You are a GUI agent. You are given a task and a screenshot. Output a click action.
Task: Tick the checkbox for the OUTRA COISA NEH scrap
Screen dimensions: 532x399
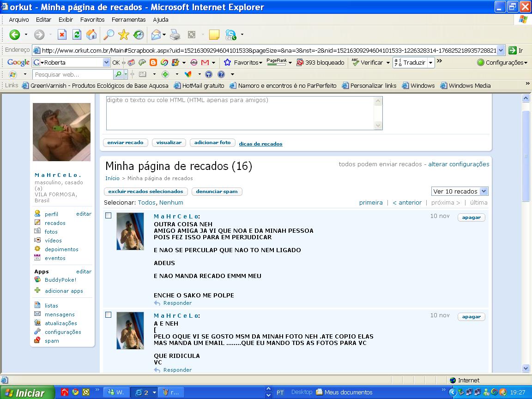[x=108, y=216]
